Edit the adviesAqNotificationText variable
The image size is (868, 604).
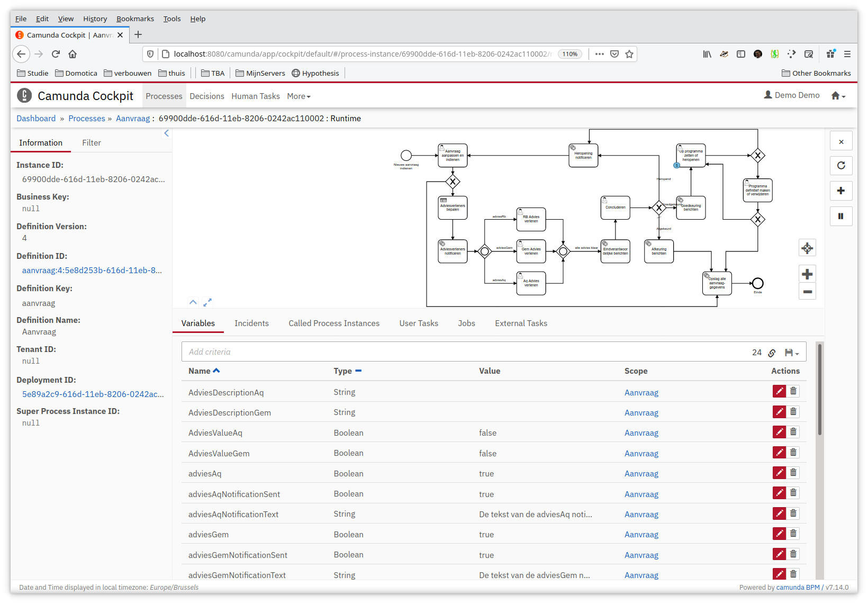coord(779,513)
